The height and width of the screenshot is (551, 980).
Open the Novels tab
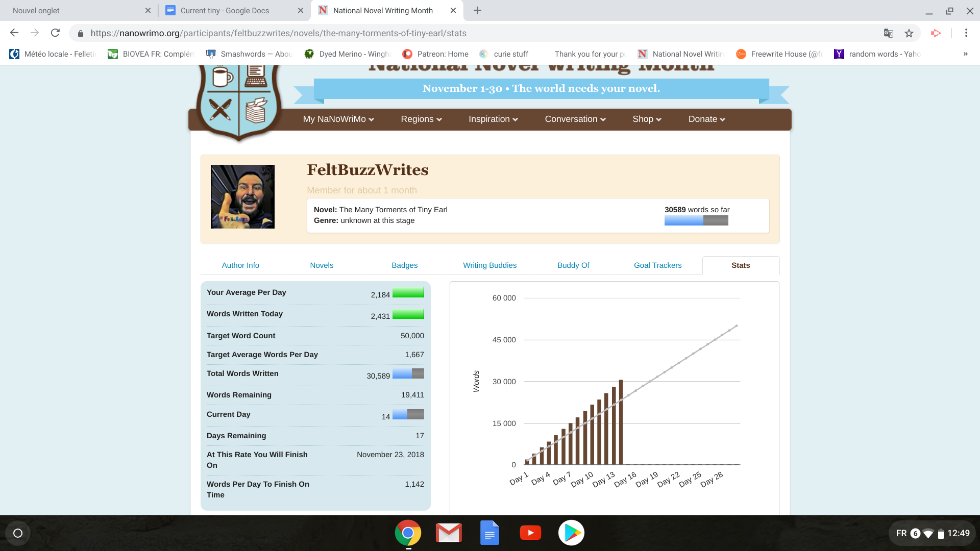click(322, 265)
